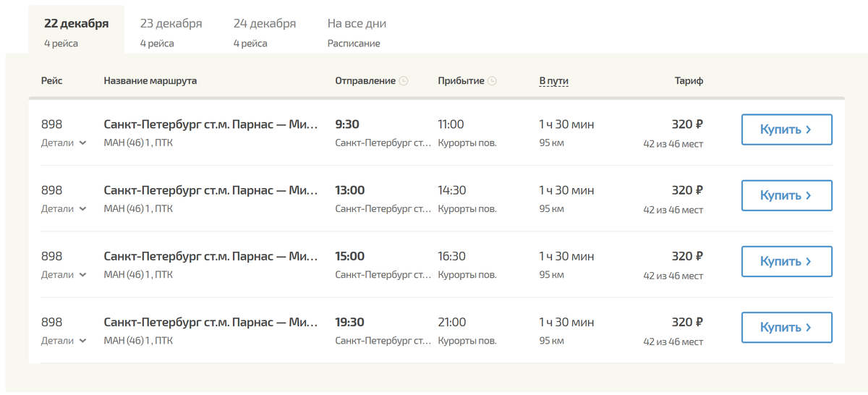Expand Детали for the 19:30 trip

pos(64,340)
